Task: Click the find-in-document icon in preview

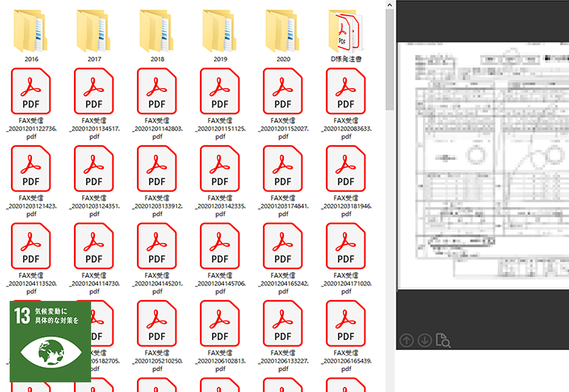Action: (443, 340)
